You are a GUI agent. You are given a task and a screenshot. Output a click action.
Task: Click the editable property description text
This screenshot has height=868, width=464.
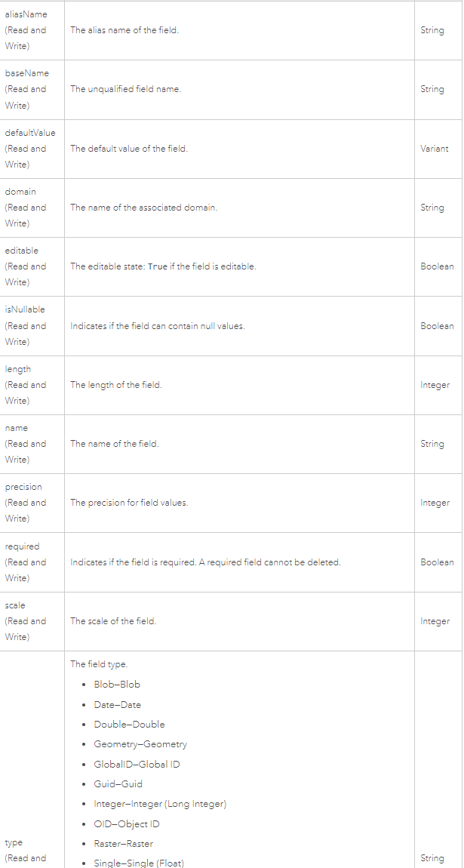163,266
